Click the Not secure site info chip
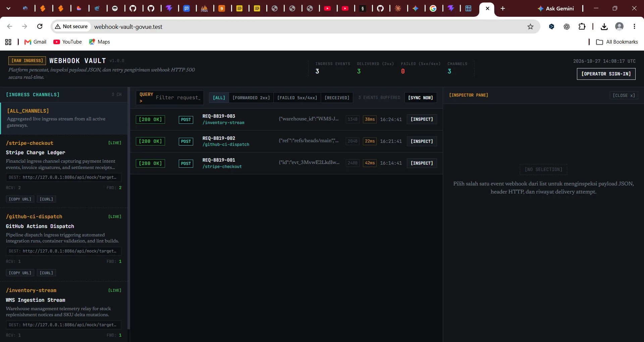 (71, 26)
